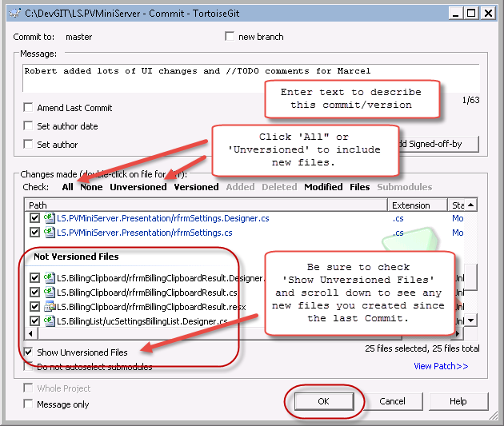504x426 pixels.
Task: Maximize the TortoiseGit commit window
Action: pyautogui.click(x=471, y=14)
